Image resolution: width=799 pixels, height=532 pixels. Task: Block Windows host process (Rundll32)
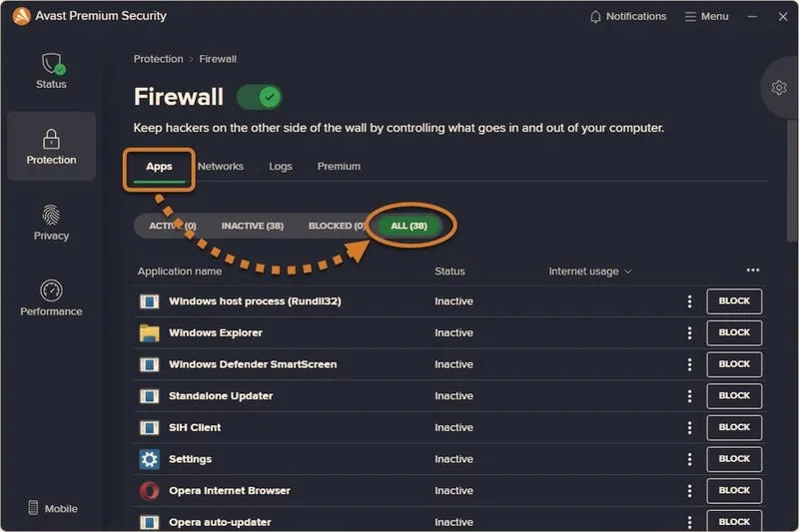[x=734, y=301]
